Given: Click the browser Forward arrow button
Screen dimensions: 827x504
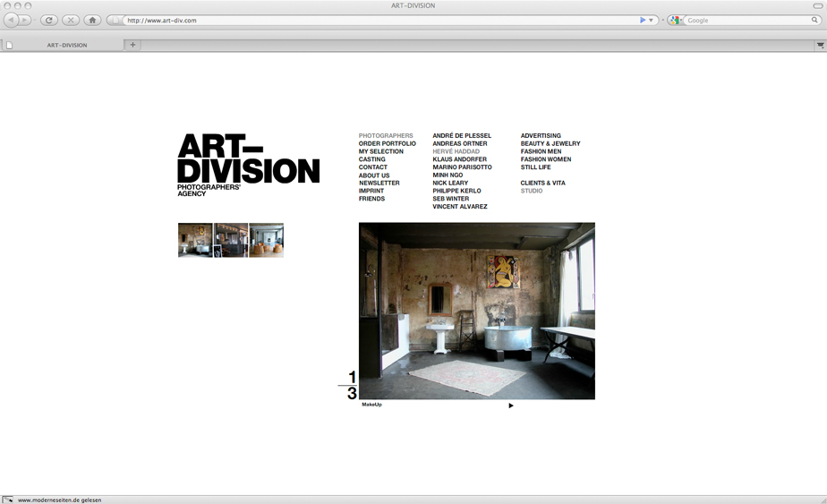Looking at the screenshot, I should pos(26,20).
